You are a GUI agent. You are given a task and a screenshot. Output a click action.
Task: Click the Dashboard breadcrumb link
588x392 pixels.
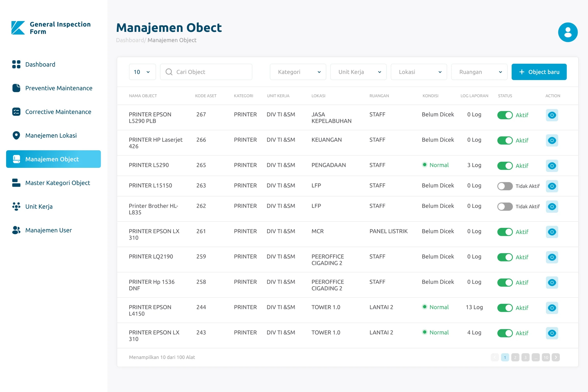(x=130, y=40)
